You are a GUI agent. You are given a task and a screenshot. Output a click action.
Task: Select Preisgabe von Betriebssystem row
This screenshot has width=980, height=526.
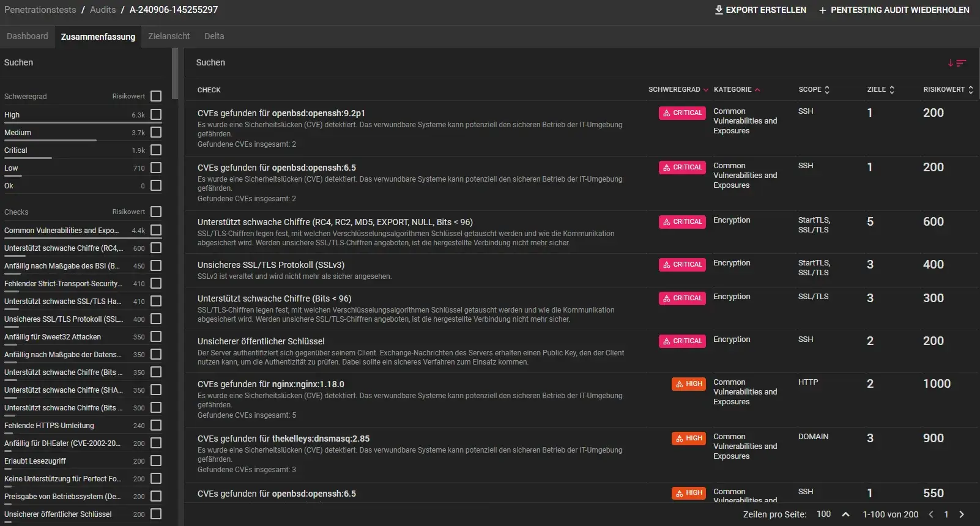pos(83,497)
